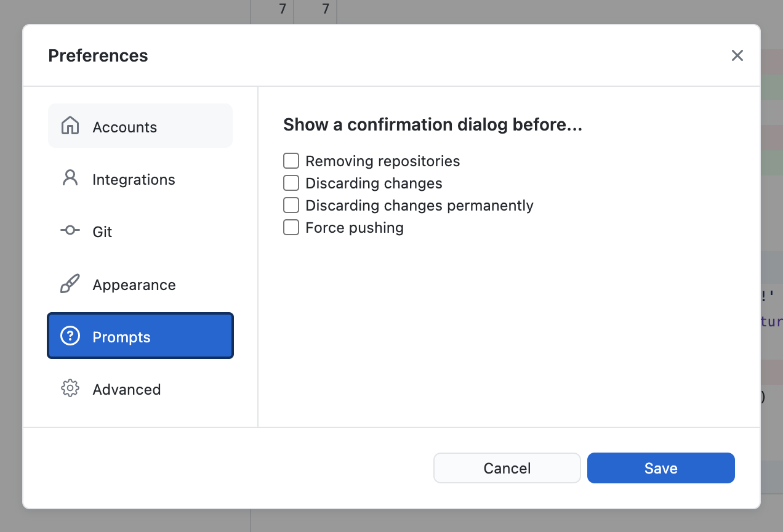
Task: Click the question mark icon beside Prompts
Action: [70, 336]
